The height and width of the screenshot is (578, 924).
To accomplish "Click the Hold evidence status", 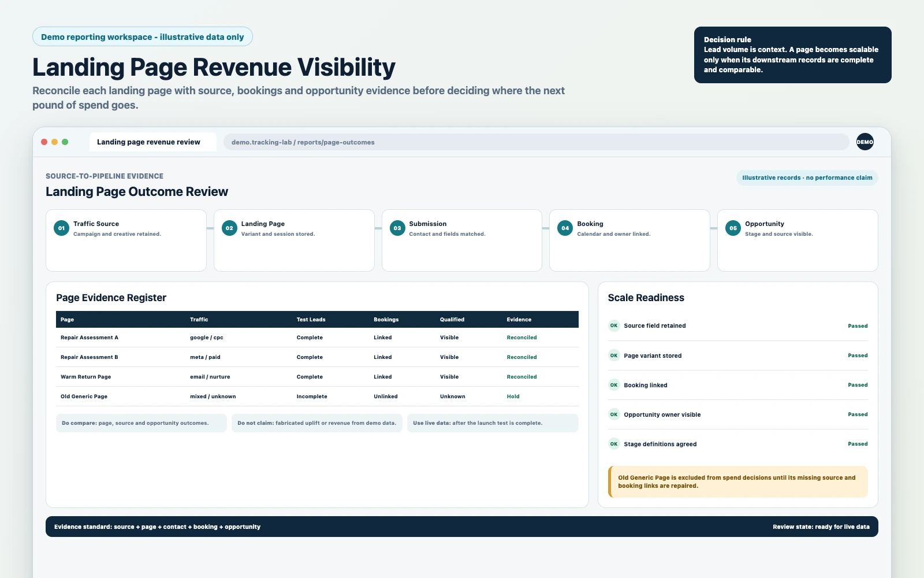I will 513,397.
